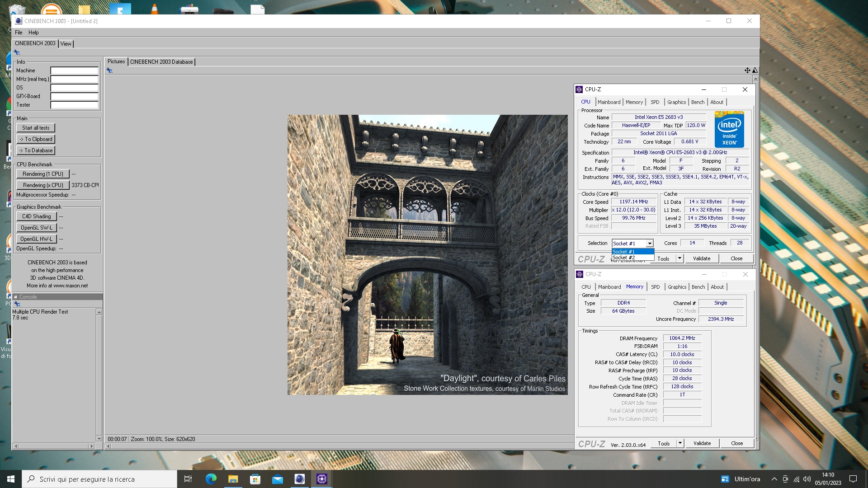Click Close in the CPU-Z Memory window

737,443
